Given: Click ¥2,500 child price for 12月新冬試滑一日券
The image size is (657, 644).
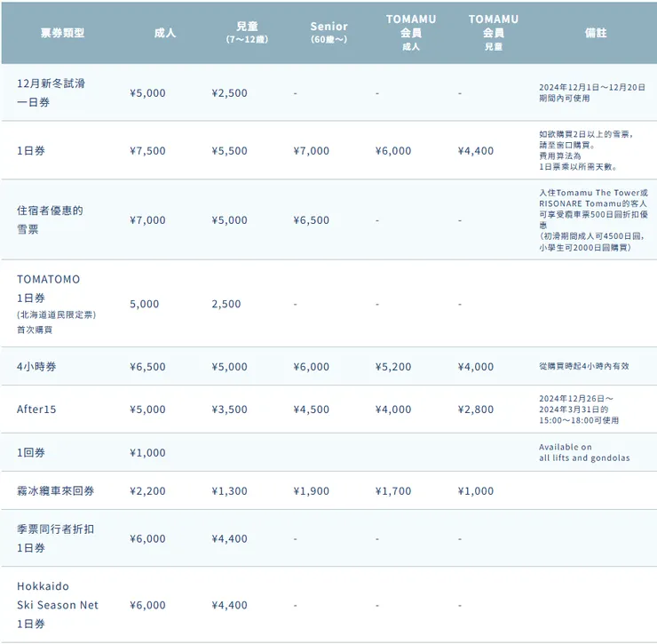Looking at the screenshot, I should (229, 93).
